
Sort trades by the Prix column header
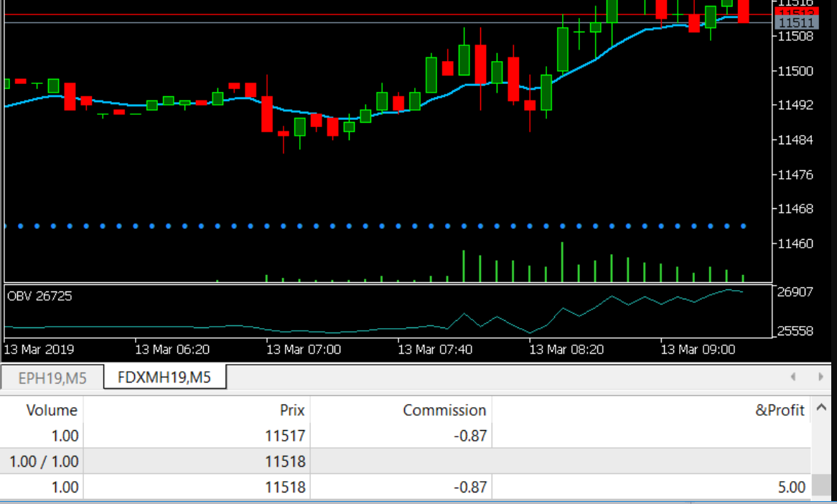coord(291,410)
